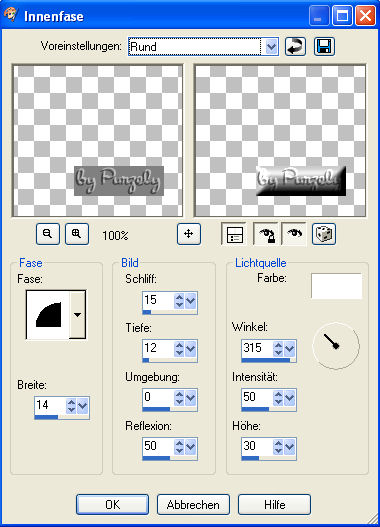Click the Reflexion blue slider bar
The width and height of the screenshot is (380, 527).
tap(156, 458)
